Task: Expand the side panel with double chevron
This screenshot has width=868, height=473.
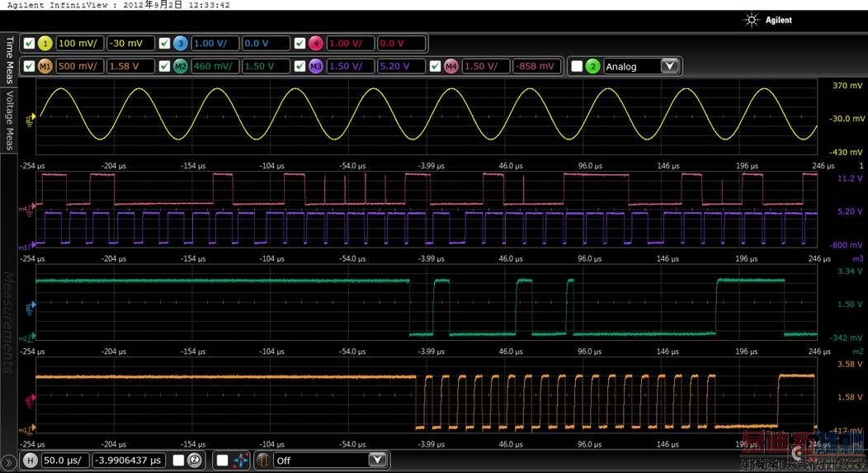Action: tap(8, 462)
